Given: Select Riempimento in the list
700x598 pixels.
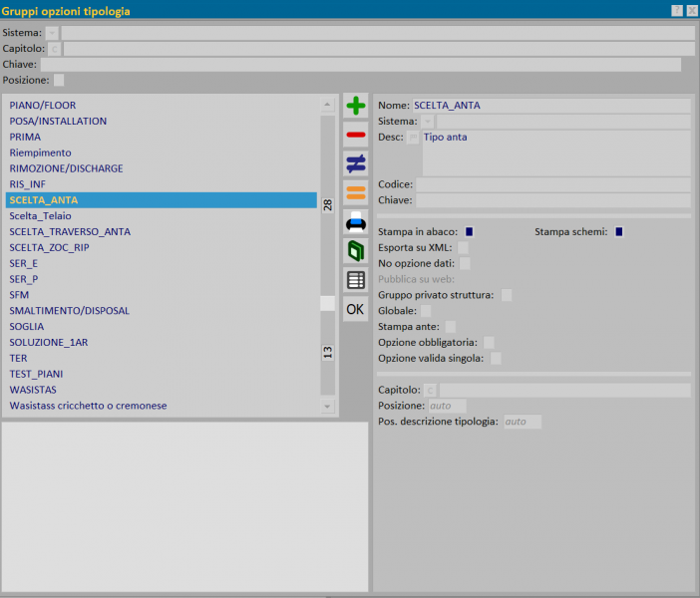Looking at the screenshot, I should pyautogui.click(x=162, y=152).
